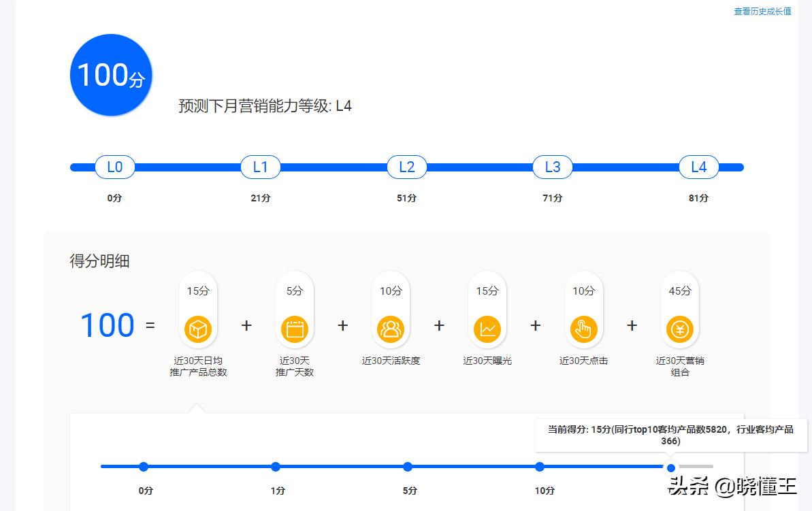Select the 近30天日均推广产品总数 package icon
The width and height of the screenshot is (812, 511).
pyautogui.click(x=198, y=329)
